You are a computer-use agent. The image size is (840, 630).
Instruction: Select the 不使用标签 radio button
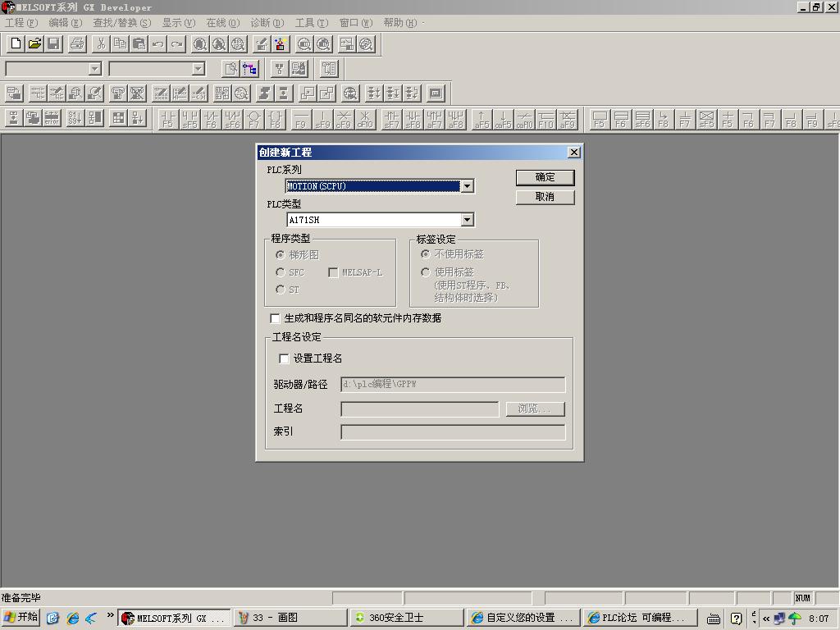(x=426, y=254)
